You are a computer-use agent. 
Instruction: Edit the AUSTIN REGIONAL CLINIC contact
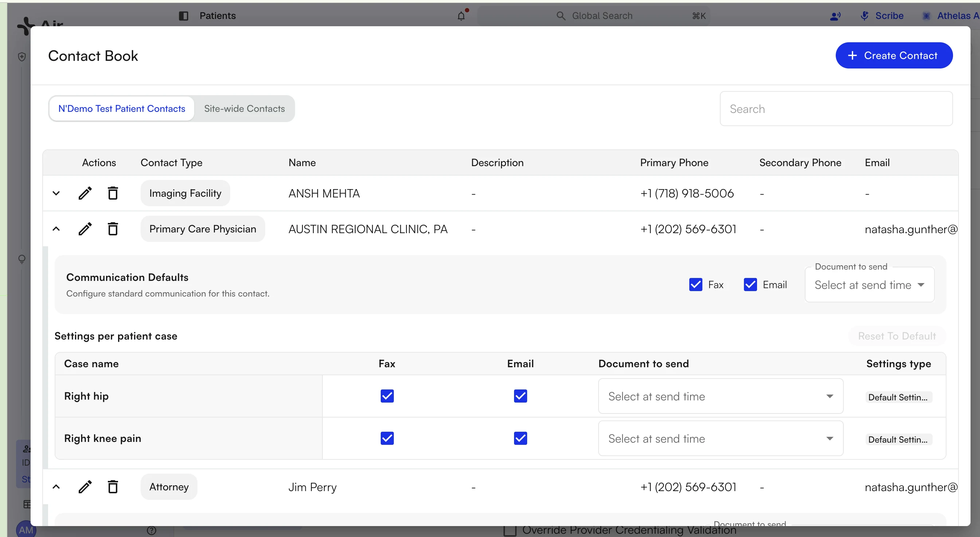(x=85, y=229)
